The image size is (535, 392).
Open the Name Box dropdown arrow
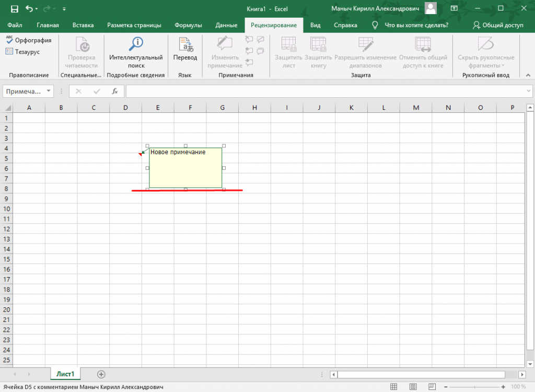click(49, 91)
